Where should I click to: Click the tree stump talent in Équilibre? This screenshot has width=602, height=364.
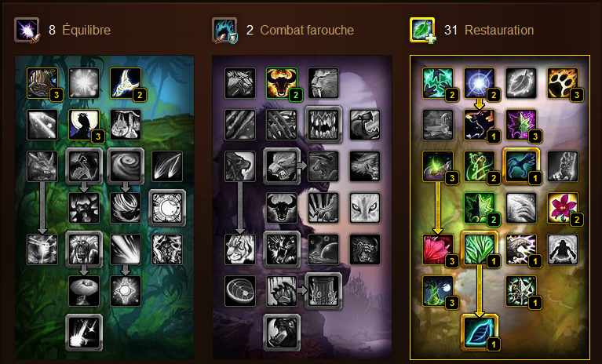(x=42, y=83)
